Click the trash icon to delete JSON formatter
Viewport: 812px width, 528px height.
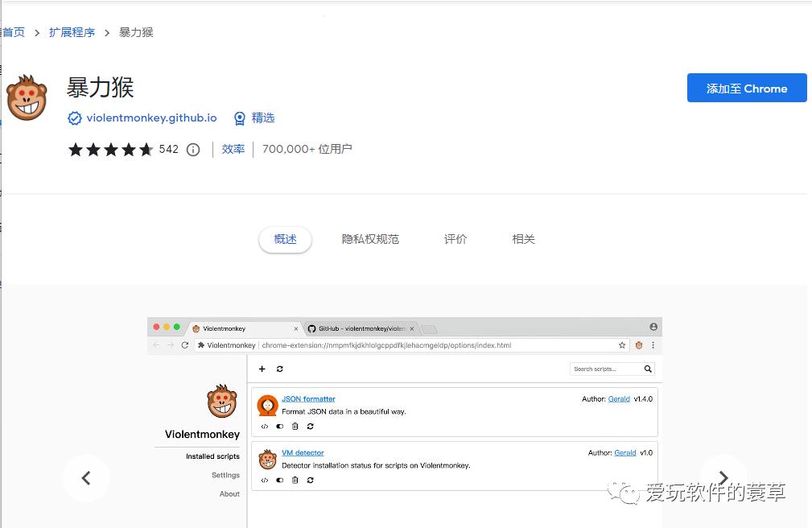pyautogui.click(x=295, y=426)
